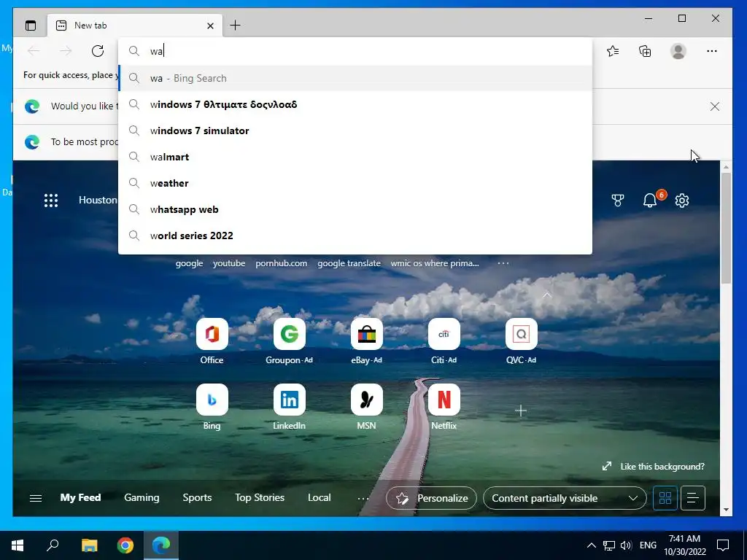Switch to Sports feed tab
The height and width of the screenshot is (560, 747).
click(x=197, y=497)
